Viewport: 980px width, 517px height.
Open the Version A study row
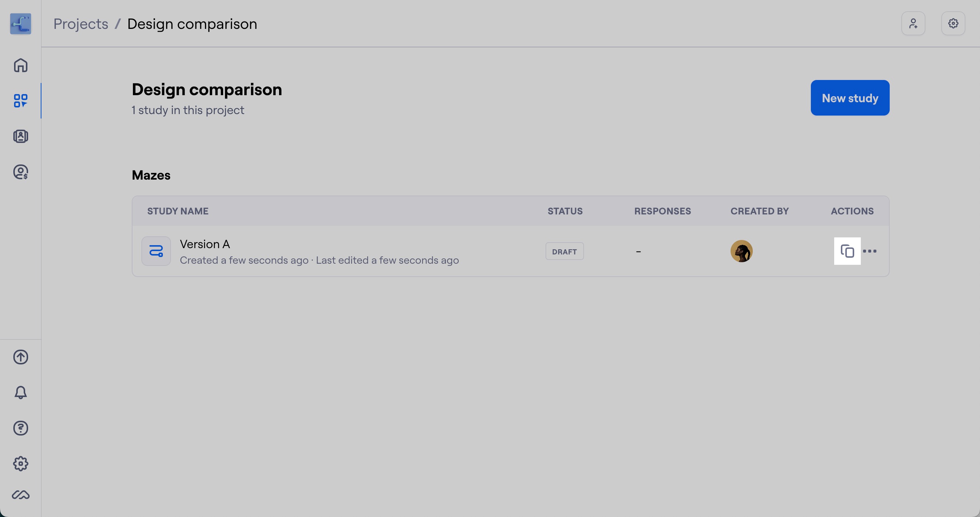(511, 251)
